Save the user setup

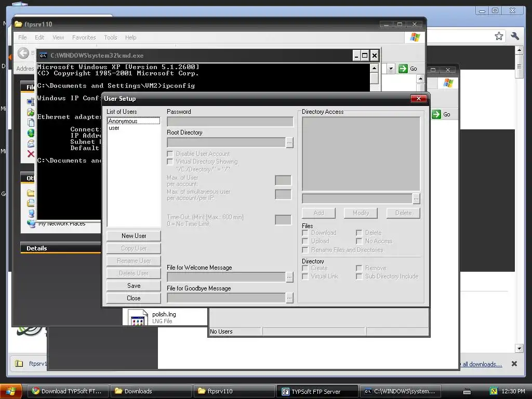134,286
